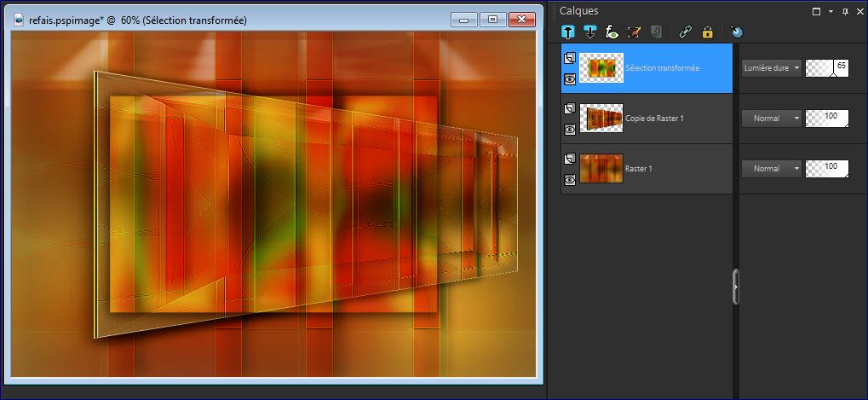The height and width of the screenshot is (400, 868).
Task: Click the move layer down arrow icon
Action: point(590,32)
